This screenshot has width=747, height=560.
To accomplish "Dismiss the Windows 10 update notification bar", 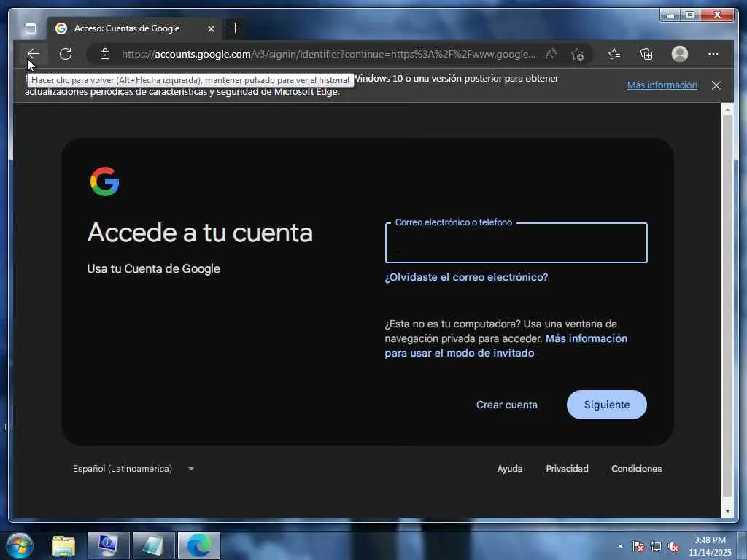I will 716,85.
